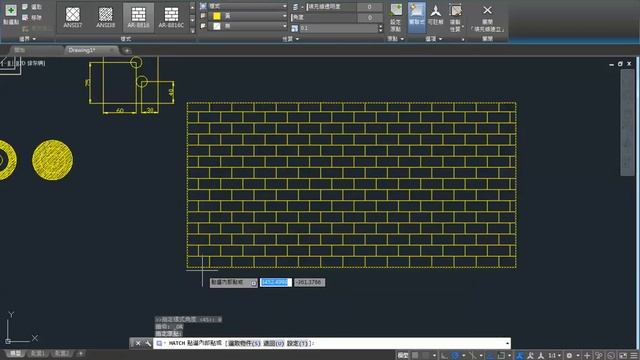Choose the AR-B816 brick pattern
Image resolution: width=640 pixels, height=360 pixels.
click(x=138, y=17)
